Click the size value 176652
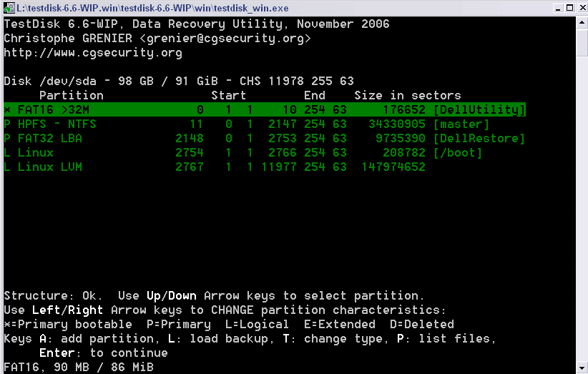 point(404,109)
